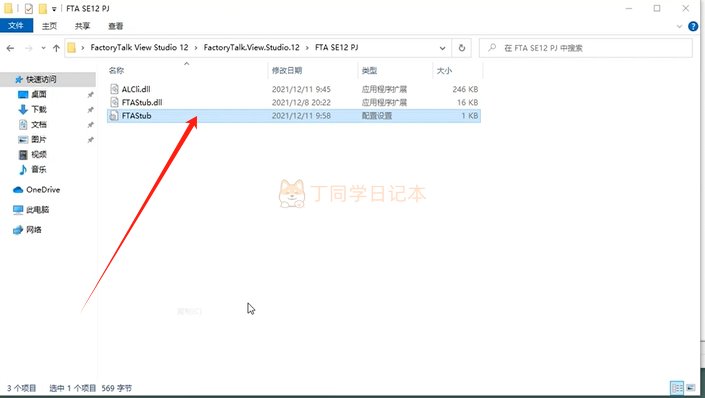Click the 2021/12/11 9:58 date cell
This screenshot has width=705, height=398.
[x=301, y=116]
